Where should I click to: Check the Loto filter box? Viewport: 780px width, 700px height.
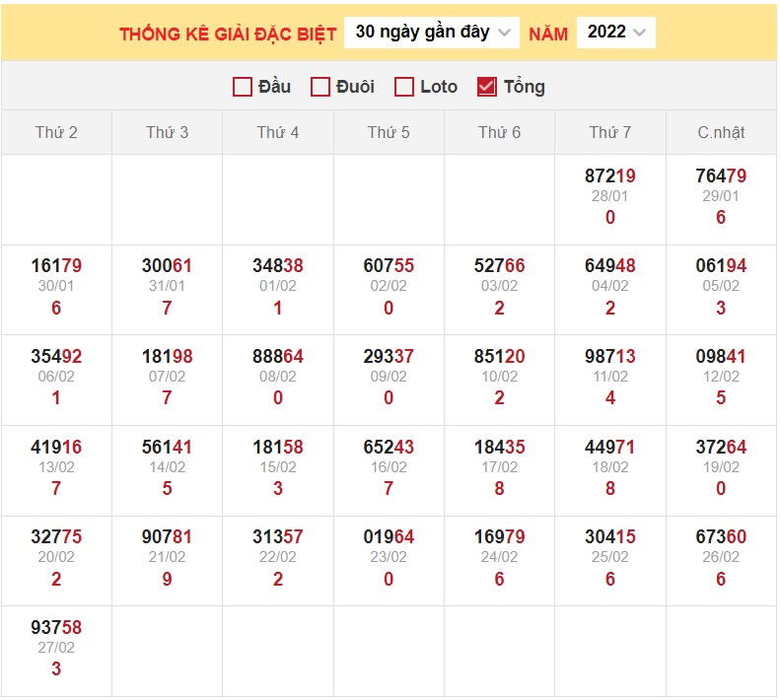click(404, 87)
